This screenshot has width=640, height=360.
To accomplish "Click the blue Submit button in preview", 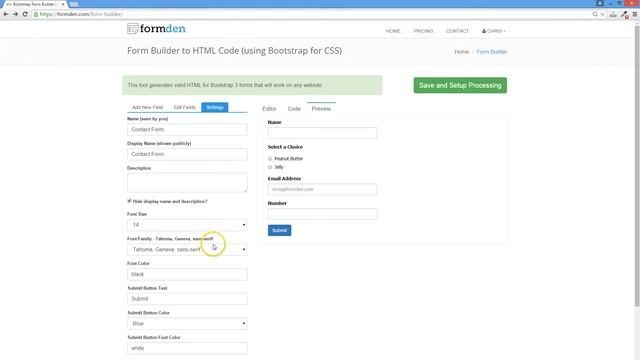I will (280, 231).
